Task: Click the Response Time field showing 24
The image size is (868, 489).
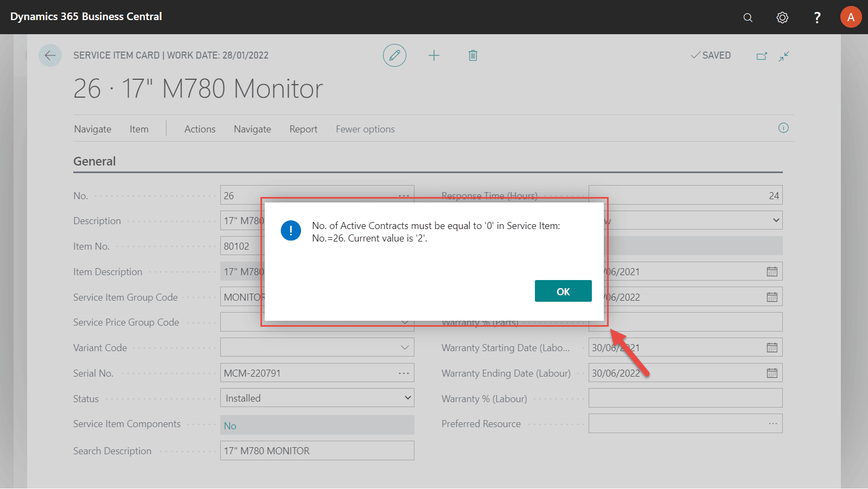Action: pos(686,194)
